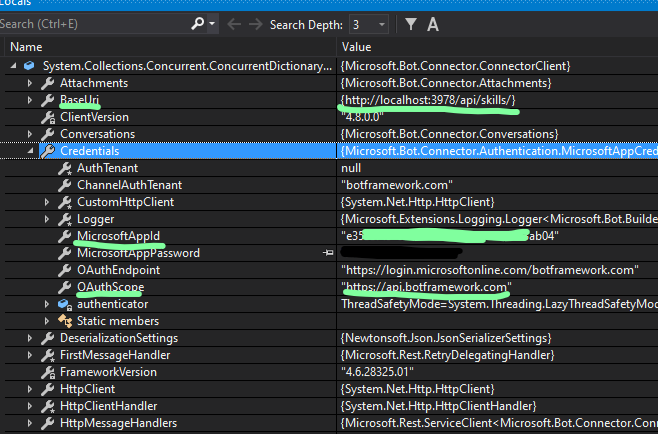Click the DeserializationSettings wrench icon
Screen dimensions: 658x434
tap(47, 338)
